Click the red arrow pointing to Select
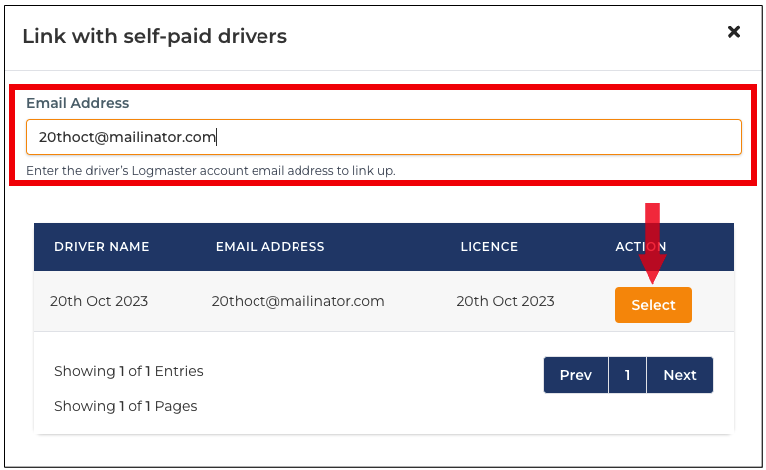Image resolution: width=766 pixels, height=470 pixels. point(652,243)
